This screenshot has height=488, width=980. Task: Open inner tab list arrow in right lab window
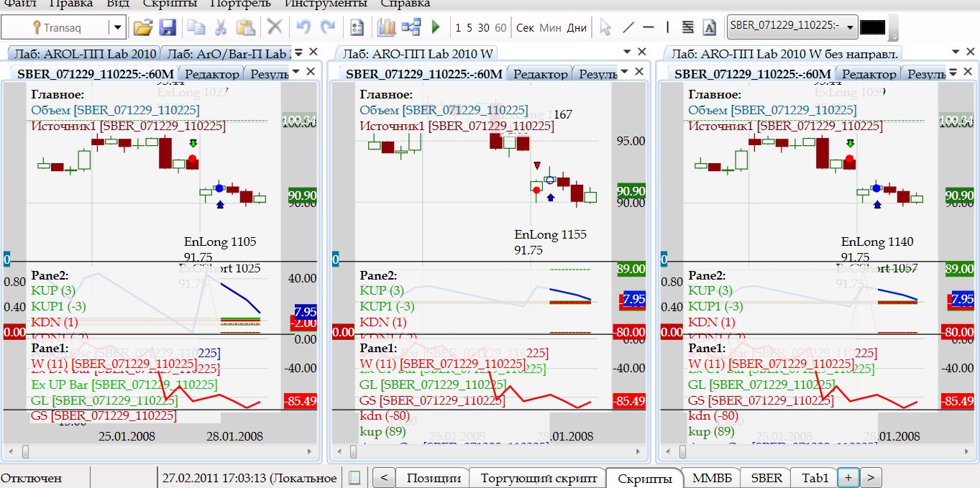pos(953,71)
